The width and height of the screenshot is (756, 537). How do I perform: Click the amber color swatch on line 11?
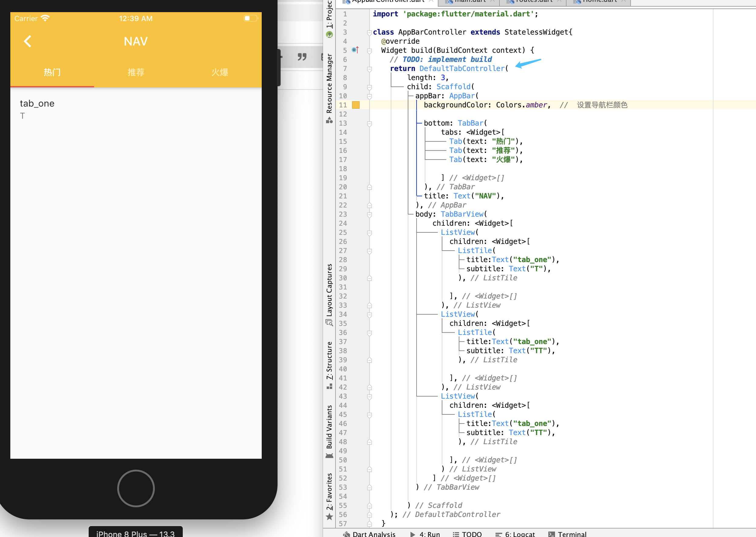[x=356, y=105]
